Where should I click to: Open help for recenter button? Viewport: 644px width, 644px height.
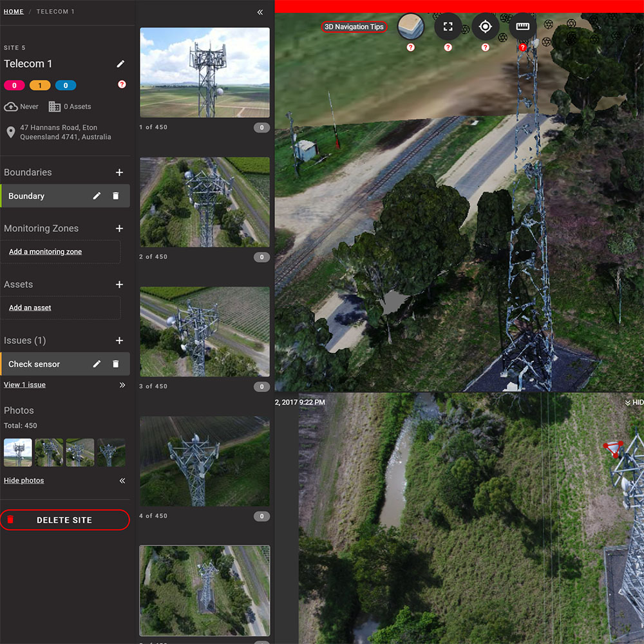tap(486, 48)
